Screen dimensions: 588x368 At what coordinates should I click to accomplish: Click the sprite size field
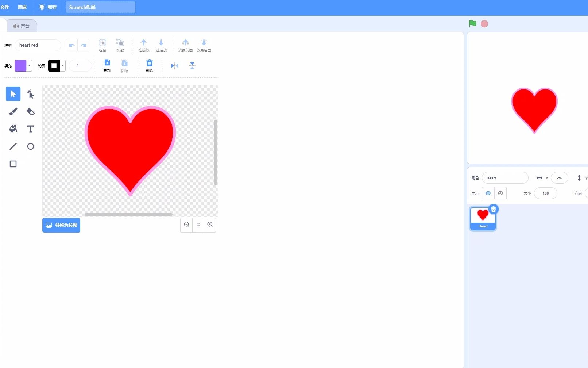pyautogui.click(x=546, y=193)
